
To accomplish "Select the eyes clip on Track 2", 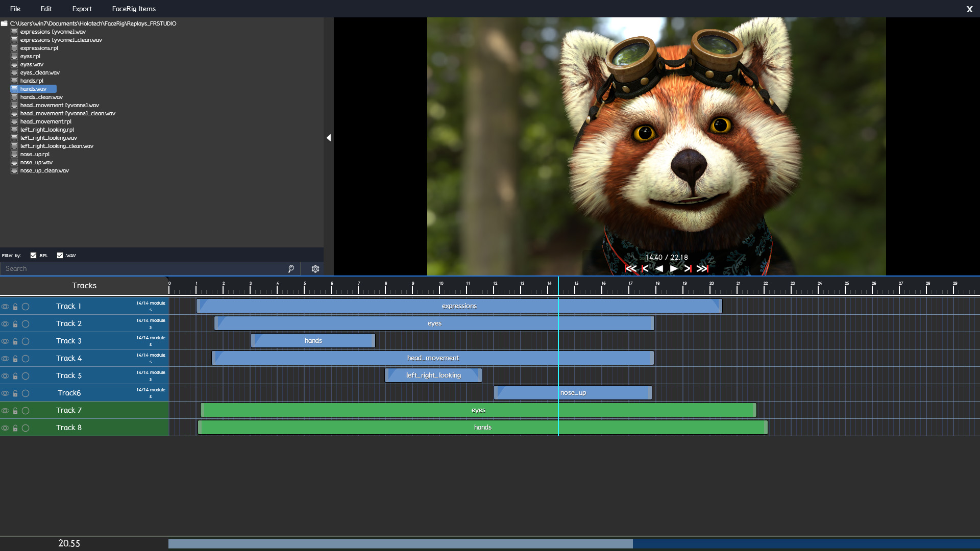I will pos(433,323).
